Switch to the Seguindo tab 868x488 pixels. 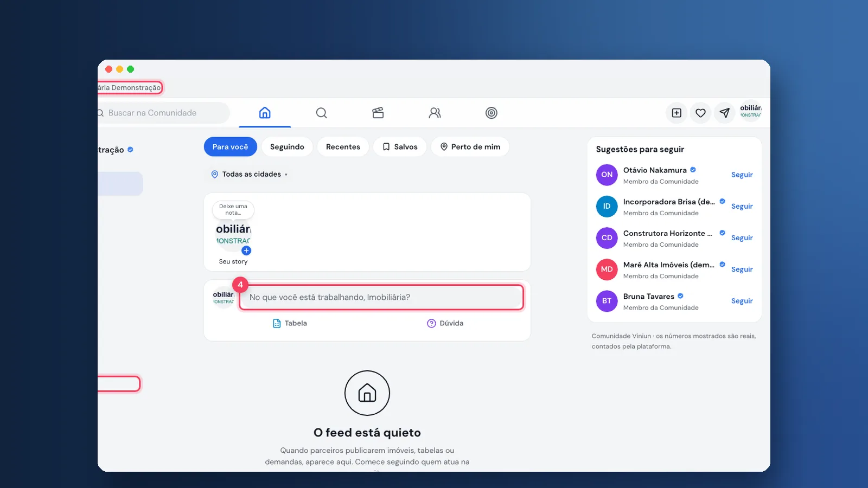(287, 147)
